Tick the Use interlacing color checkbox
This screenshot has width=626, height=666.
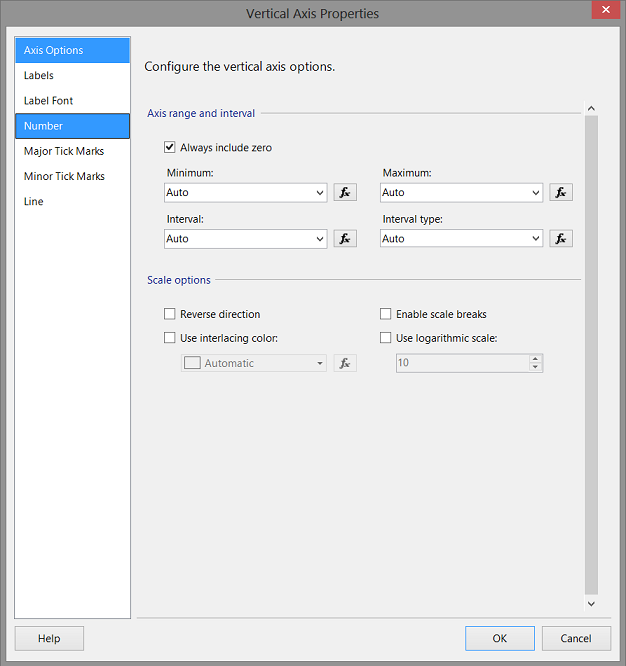tap(170, 338)
